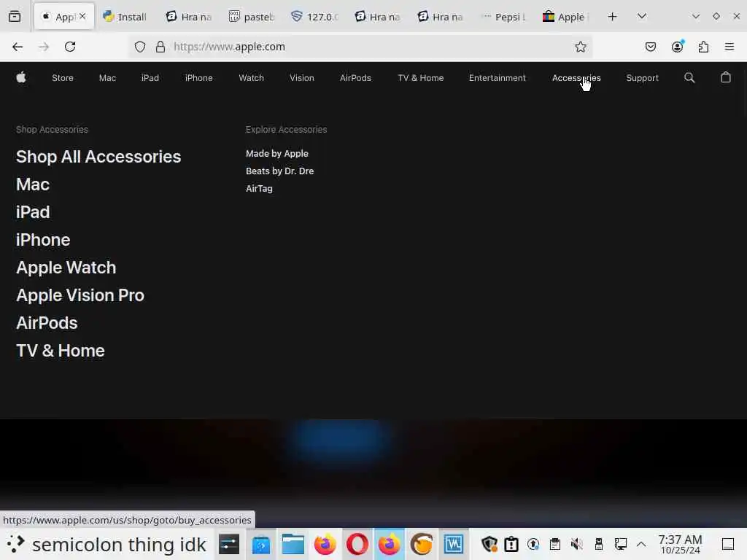The width and height of the screenshot is (747, 560).
Task: Open the AirTag link
Action: pos(259,189)
